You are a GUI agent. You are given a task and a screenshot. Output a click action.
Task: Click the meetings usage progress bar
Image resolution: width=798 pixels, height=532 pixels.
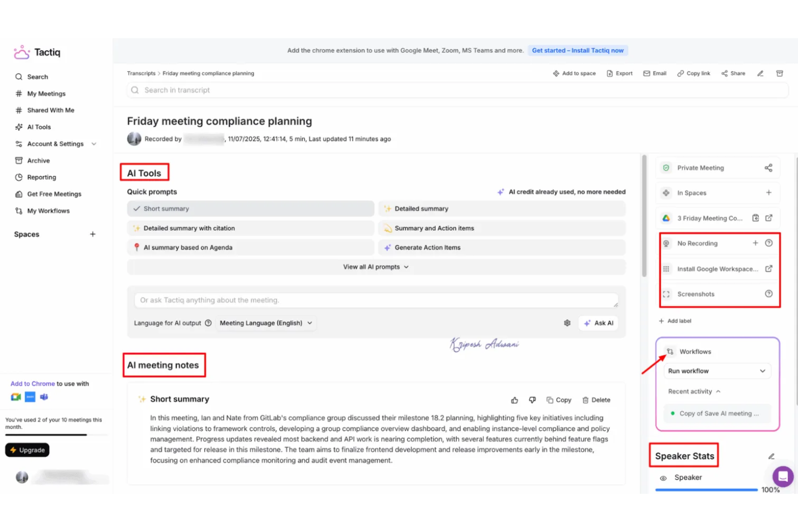coord(56,434)
